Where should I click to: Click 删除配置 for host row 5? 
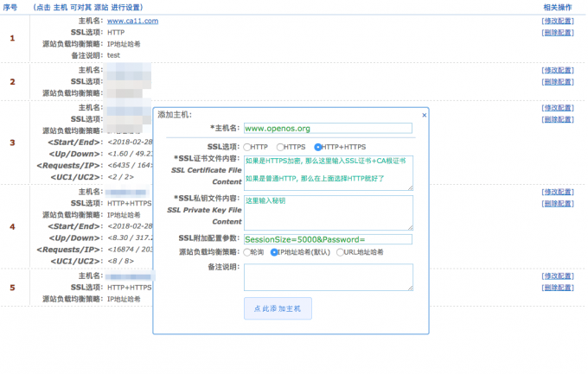pyautogui.click(x=558, y=287)
